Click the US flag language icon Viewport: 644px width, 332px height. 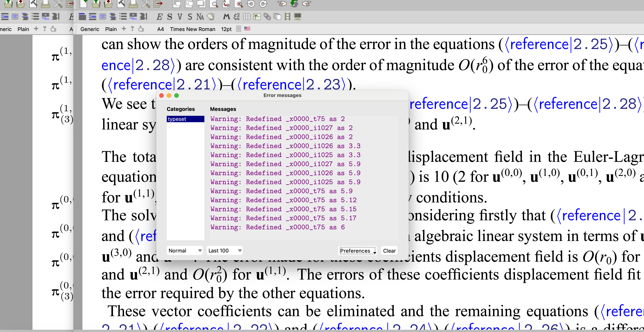click(x=247, y=29)
